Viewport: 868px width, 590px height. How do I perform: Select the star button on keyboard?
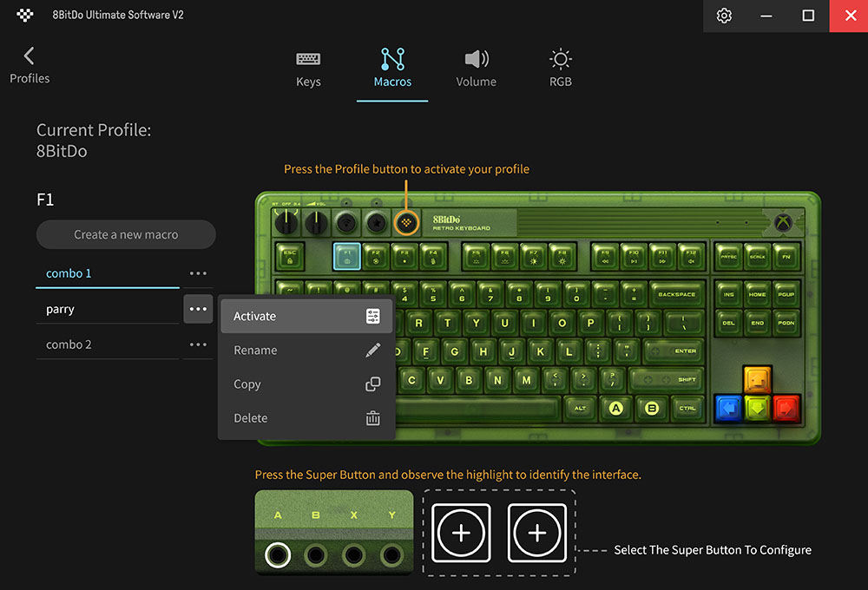377,223
